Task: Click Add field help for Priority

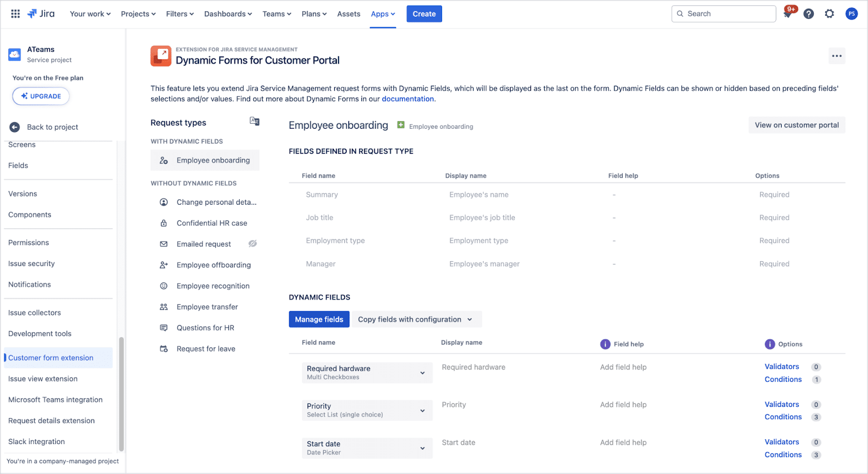Action: point(623,405)
